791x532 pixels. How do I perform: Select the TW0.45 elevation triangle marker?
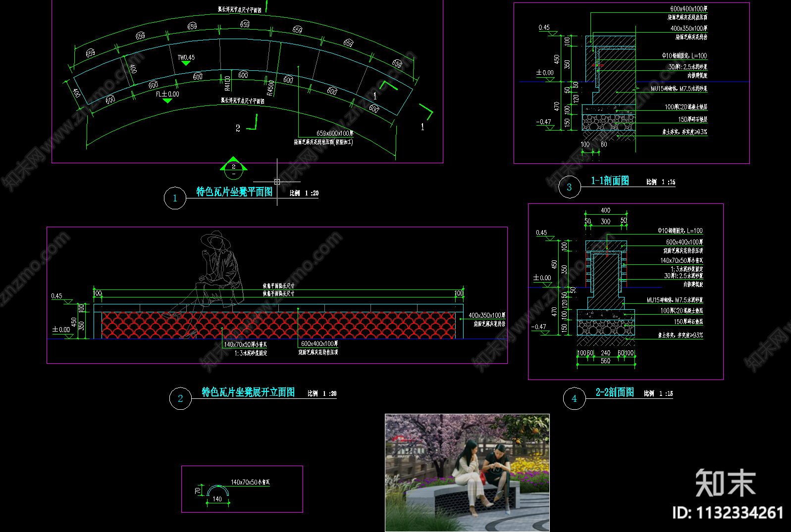click(186, 63)
